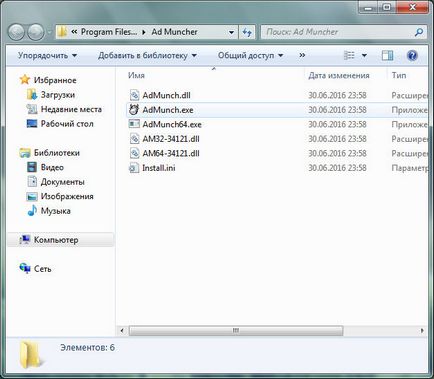
Task: Select the AdMunch.exe application icon
Action: 134,110
